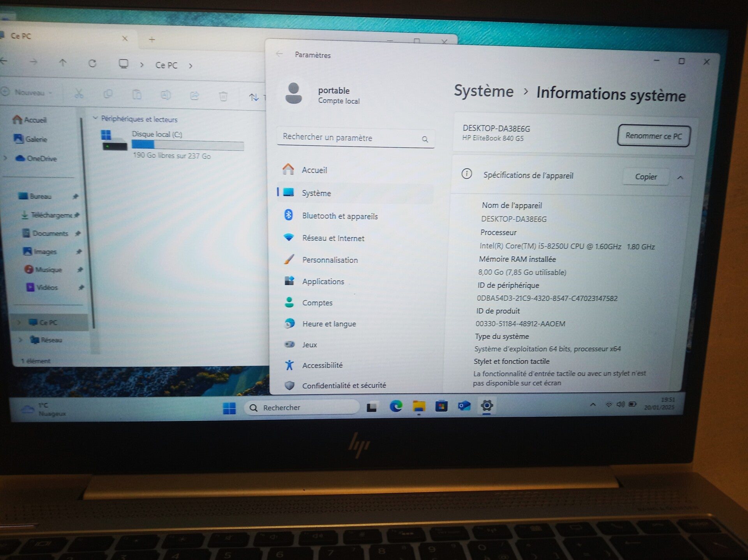
Task: Click the Windows Start button
Action: [x=229, y=408]
